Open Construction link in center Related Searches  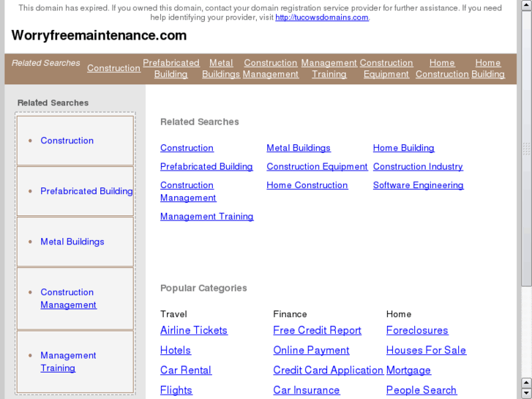(187, 148)
